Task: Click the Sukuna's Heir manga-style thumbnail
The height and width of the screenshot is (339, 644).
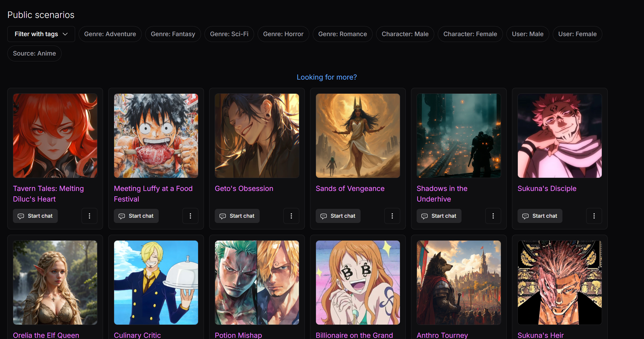Action: [560, 283]
